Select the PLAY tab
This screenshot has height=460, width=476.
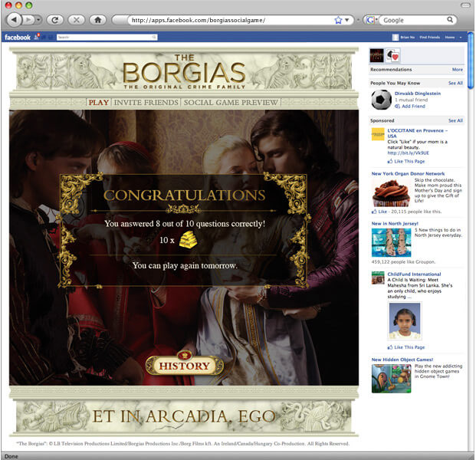point(99,102)
